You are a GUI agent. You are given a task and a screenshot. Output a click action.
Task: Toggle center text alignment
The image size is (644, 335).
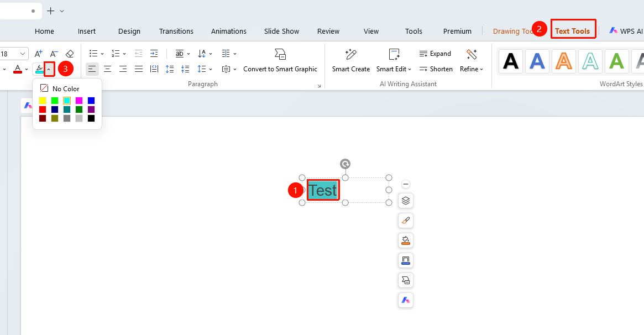tap(108, 69)
